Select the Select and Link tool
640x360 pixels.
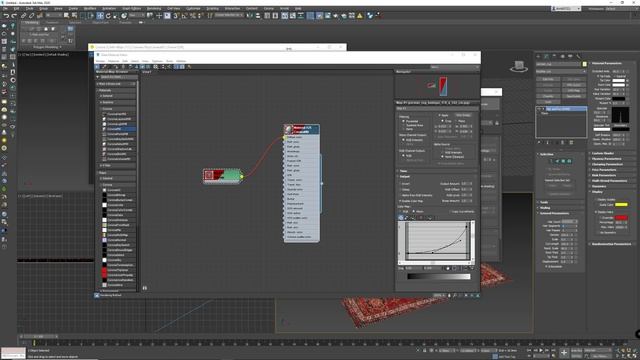23,16
